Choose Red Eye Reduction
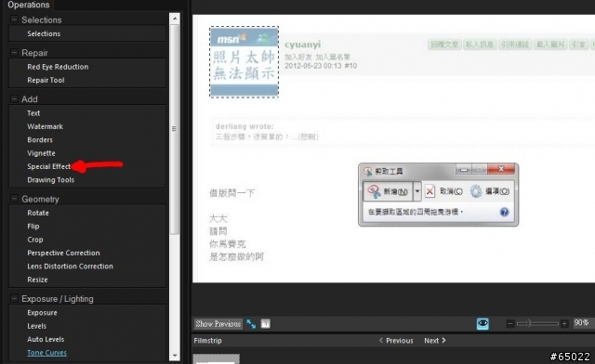The height and width of the screenshot is (364, 595). (58, 67)
